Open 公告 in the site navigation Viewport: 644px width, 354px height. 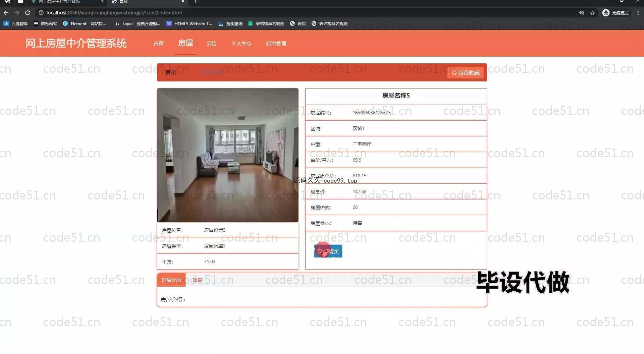click(x=211, y=44)
